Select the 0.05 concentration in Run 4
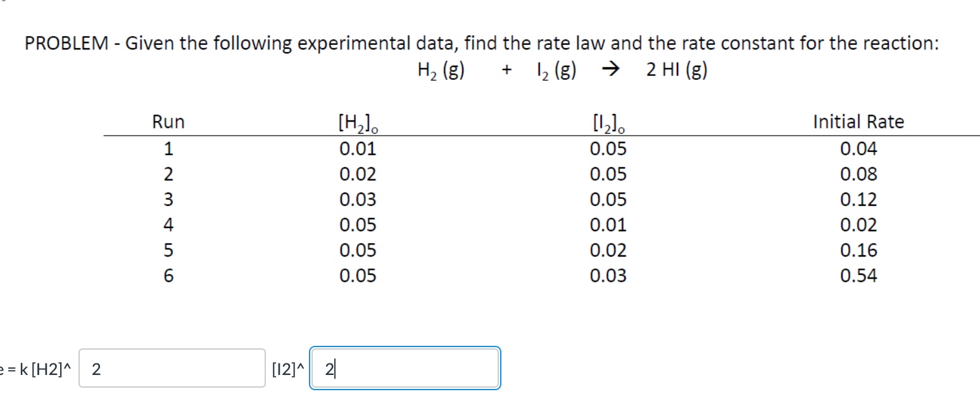This screenshot has width=980, height=413. pos(359,225)
